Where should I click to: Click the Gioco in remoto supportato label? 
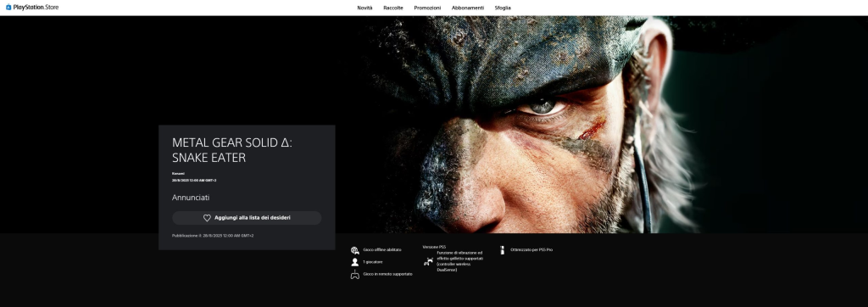(387, 274)
